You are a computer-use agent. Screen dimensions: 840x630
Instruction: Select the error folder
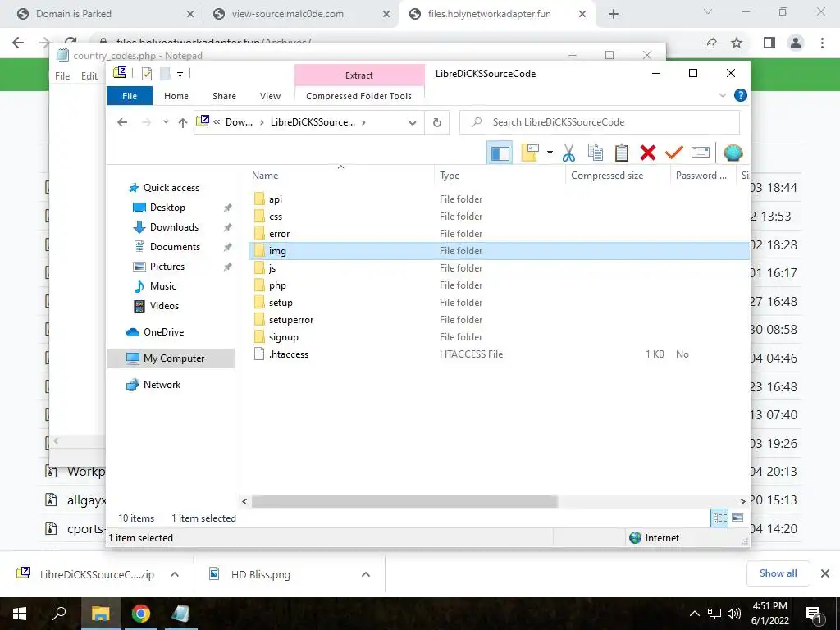279,234
